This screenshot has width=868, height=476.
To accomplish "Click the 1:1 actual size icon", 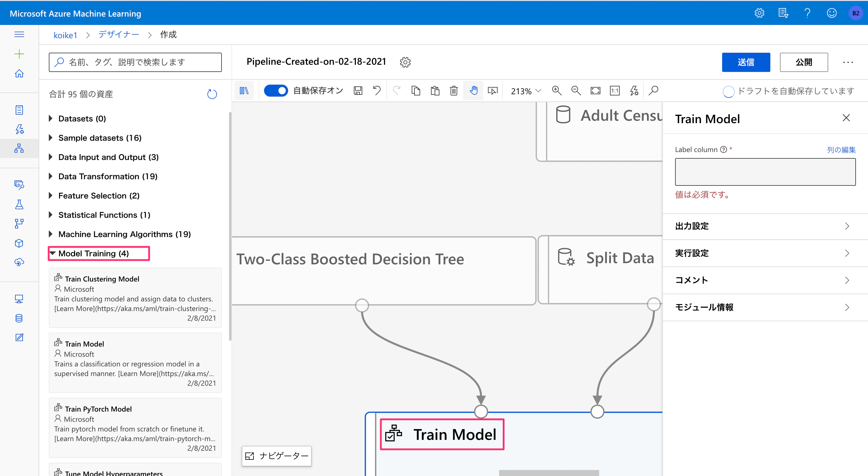I will point(615,91).
